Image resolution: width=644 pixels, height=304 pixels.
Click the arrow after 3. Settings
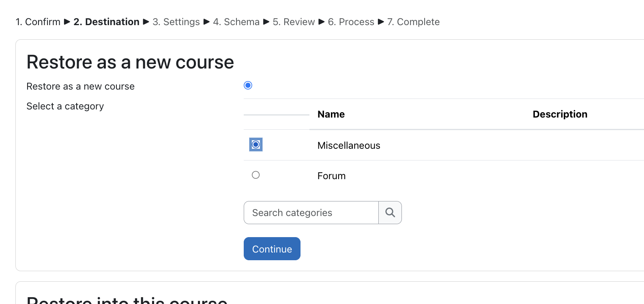206,22
